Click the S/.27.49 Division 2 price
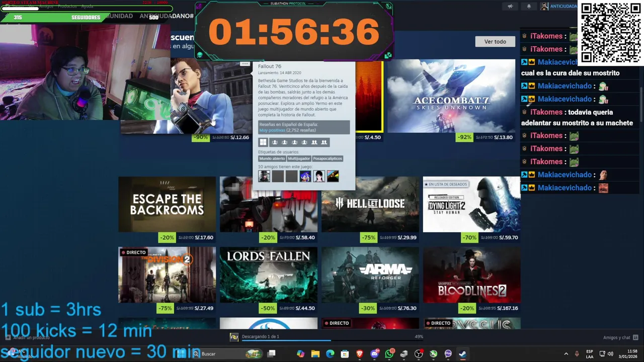This screenshot has width=644, height=362. coord(204,308)
